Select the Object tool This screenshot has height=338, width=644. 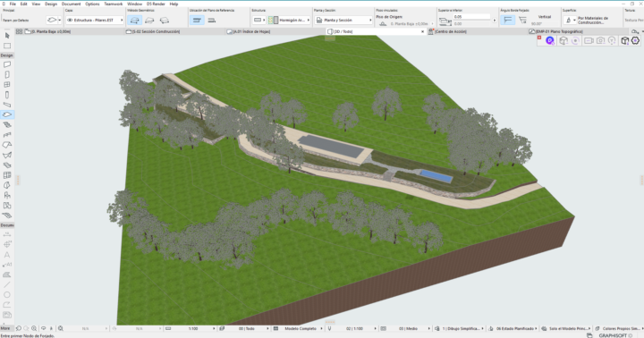tap(7, 195)
